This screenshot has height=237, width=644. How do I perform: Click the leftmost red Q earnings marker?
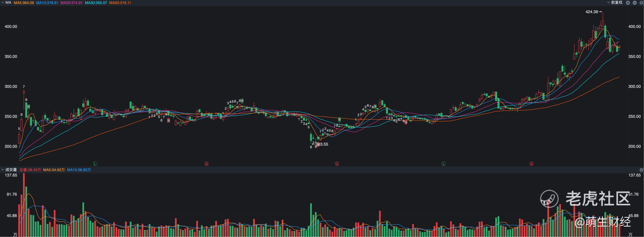[206, 164]
